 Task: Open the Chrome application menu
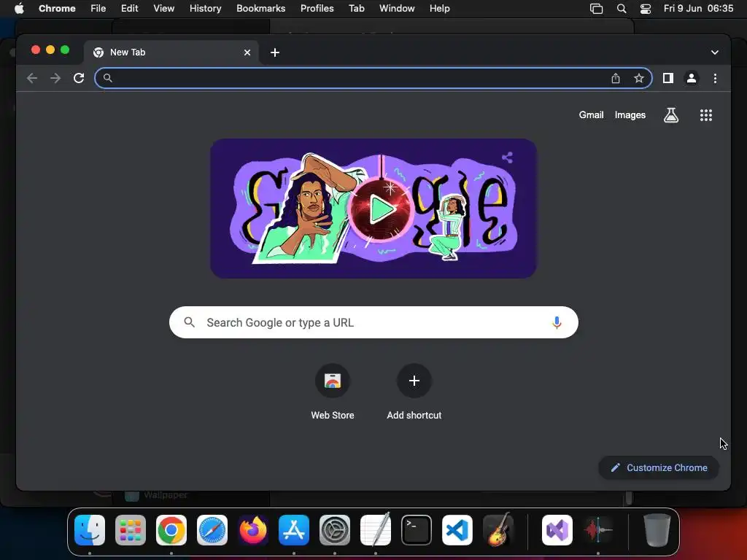pos(57,9)
